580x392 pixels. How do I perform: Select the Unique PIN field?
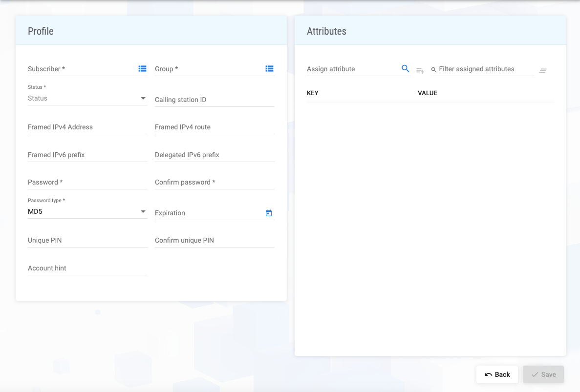87,240
